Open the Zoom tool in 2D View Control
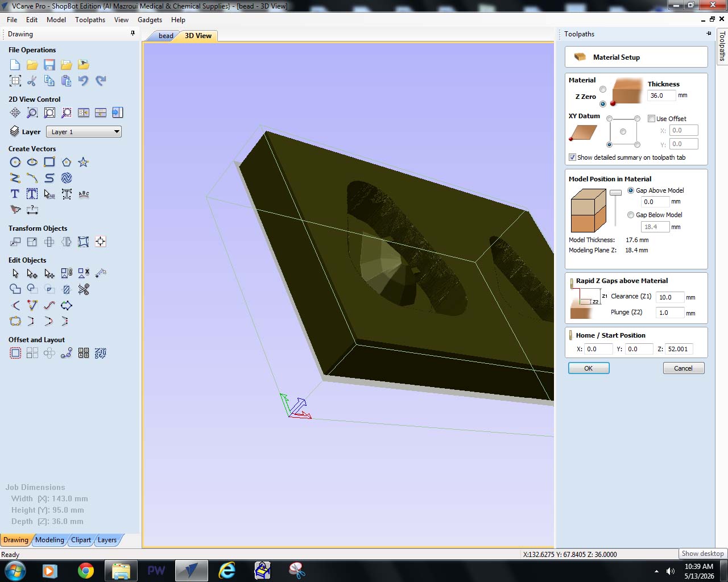The height and width of the screenshot is (582, 728). tap(32, 113)
